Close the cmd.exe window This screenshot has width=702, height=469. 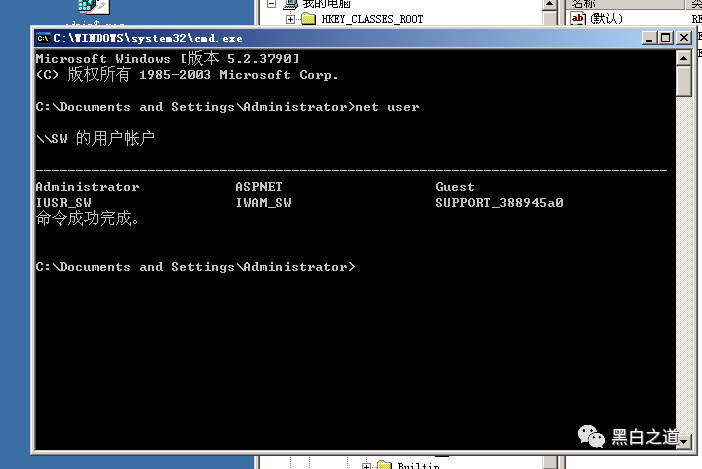click(682, 38)
